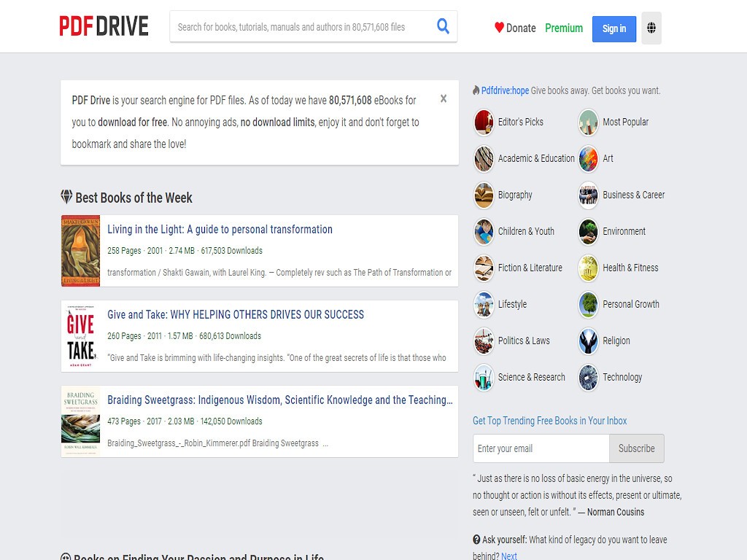
Task: Open the Most Popular category label
Action: click(x=625, y=122)
